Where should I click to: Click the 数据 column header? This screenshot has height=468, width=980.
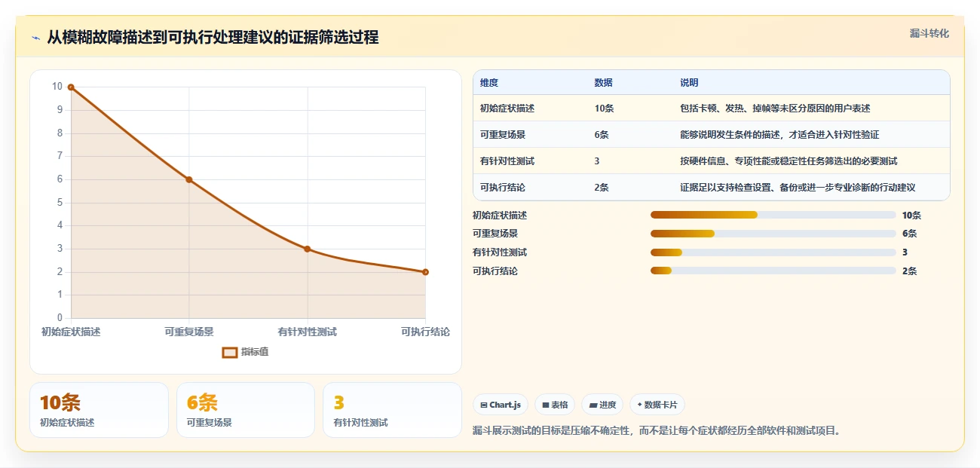pos(603,83)
